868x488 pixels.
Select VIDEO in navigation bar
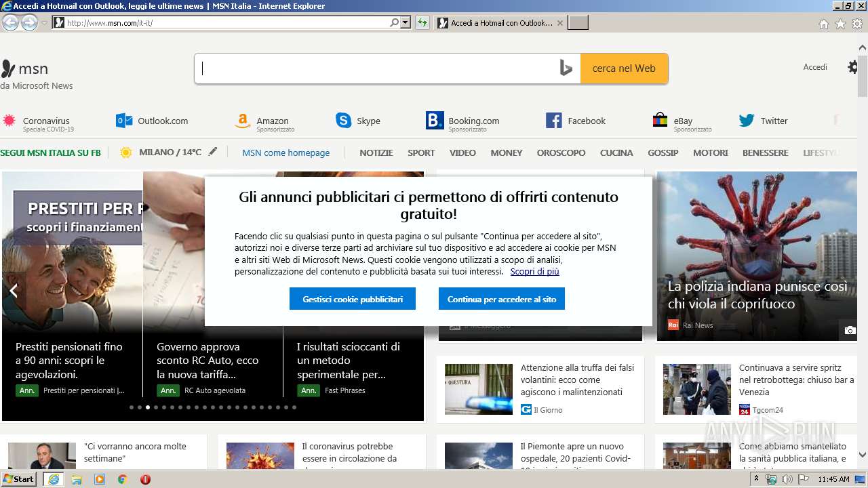pyautogui.click(x=462, y=152)
